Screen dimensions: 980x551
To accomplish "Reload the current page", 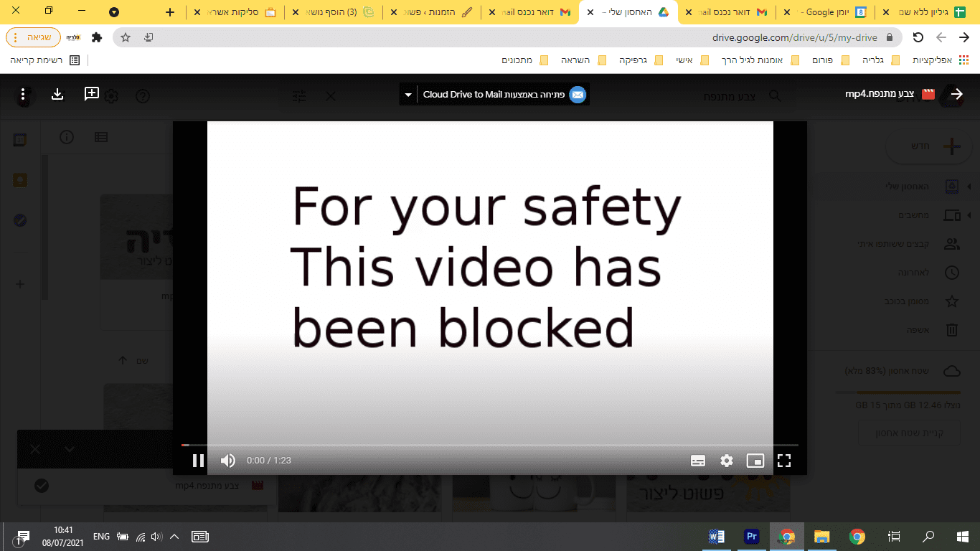I will pyautogui.click(x=918, y=37).
